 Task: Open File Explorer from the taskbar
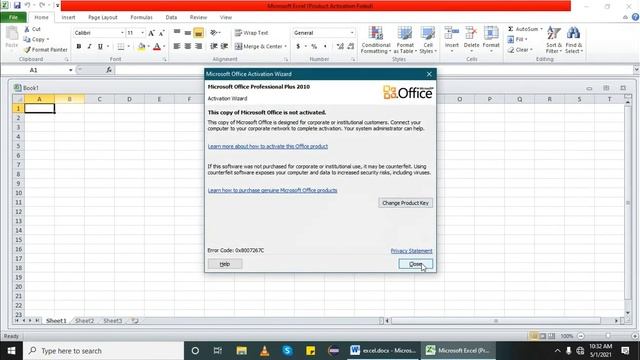(x=242, y=351)
